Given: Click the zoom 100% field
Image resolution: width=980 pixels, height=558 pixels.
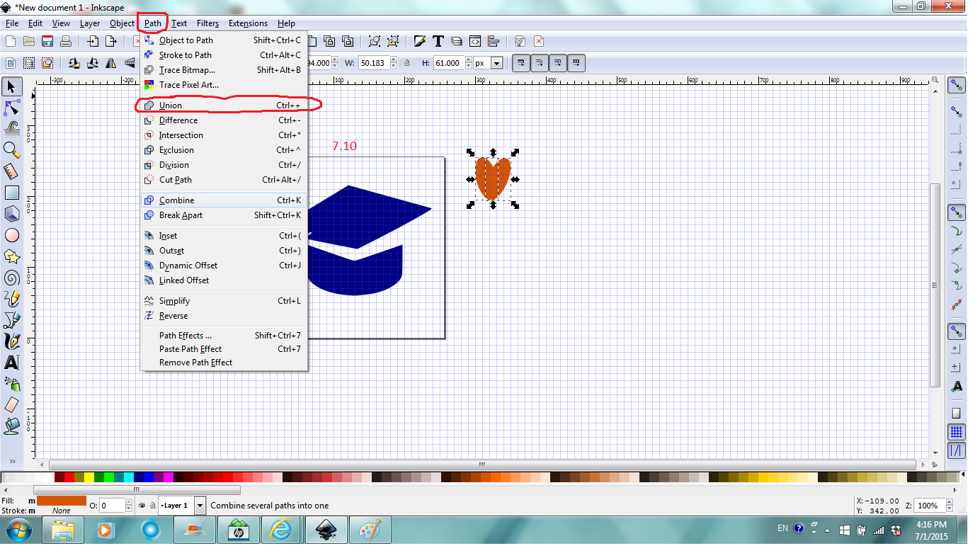Looking at the screenshot, I should coord(930,506).
